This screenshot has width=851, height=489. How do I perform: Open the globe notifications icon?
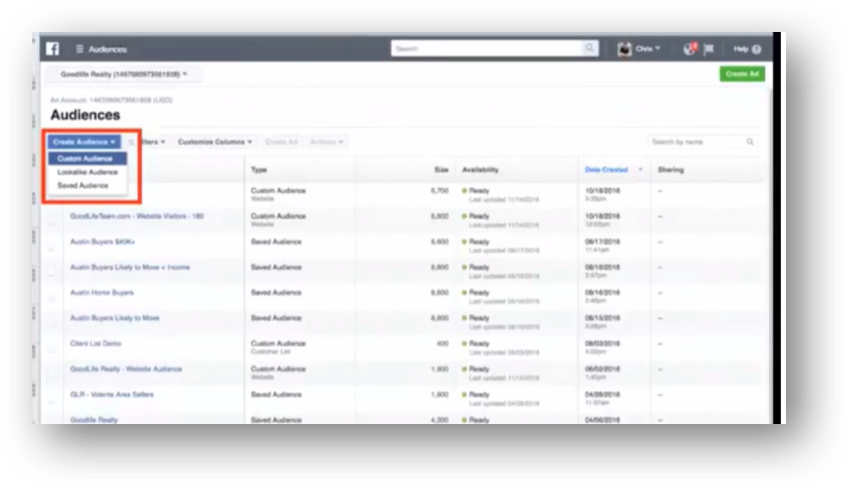689,49
